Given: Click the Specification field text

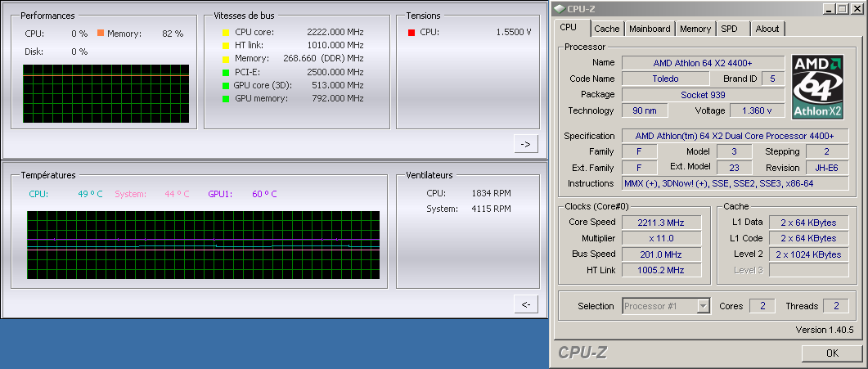Looking at the screenshot, I should (x=735, y=136).
